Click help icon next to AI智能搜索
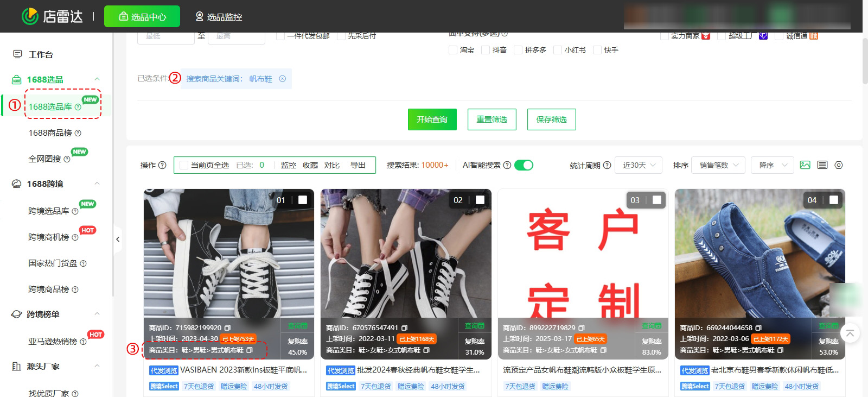 [x=507, y=165]
